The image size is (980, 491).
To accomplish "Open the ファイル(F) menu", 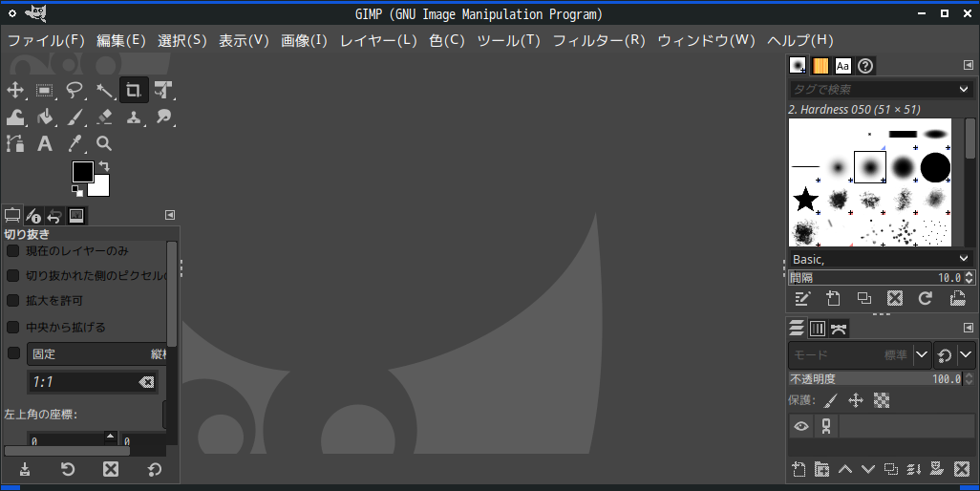I will [46, 41].
